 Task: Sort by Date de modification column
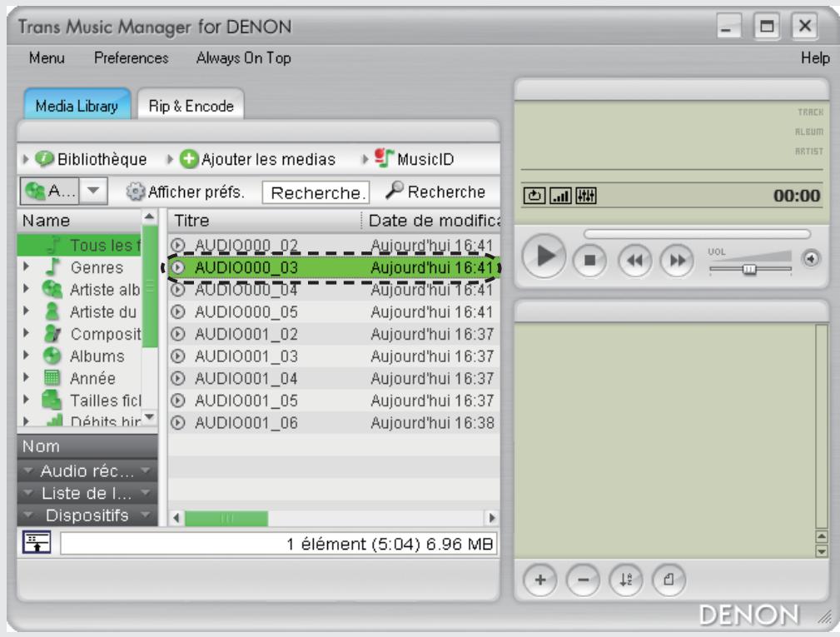click(432, 221)
